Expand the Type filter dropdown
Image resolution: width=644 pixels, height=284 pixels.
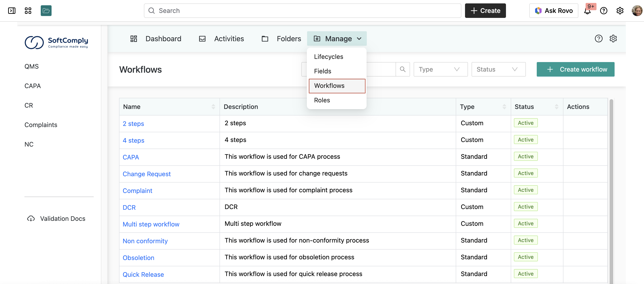pos(440,69)
